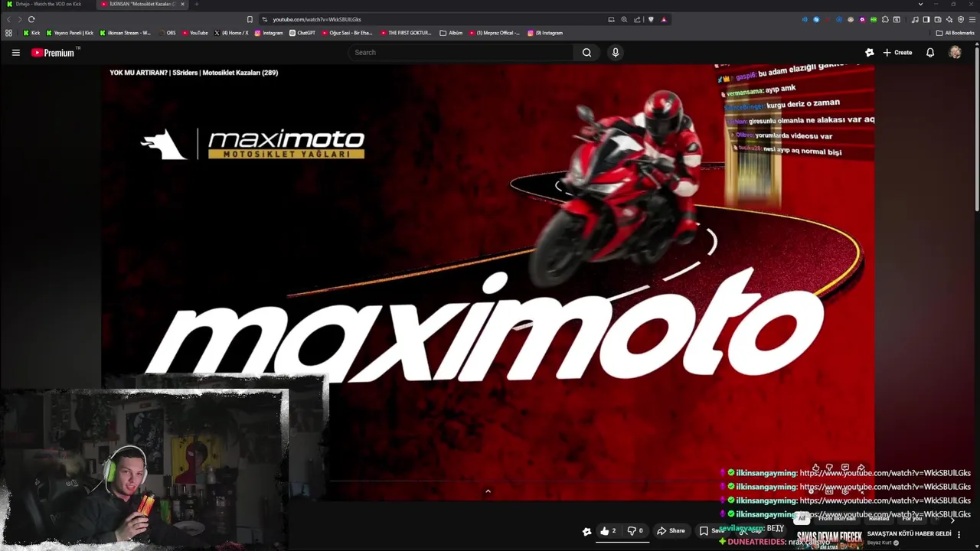Image resolution: width=980 pixels, height=551 pixels.
Task: Toggle browser sidebar panel icon
Action: pos(926,19)
